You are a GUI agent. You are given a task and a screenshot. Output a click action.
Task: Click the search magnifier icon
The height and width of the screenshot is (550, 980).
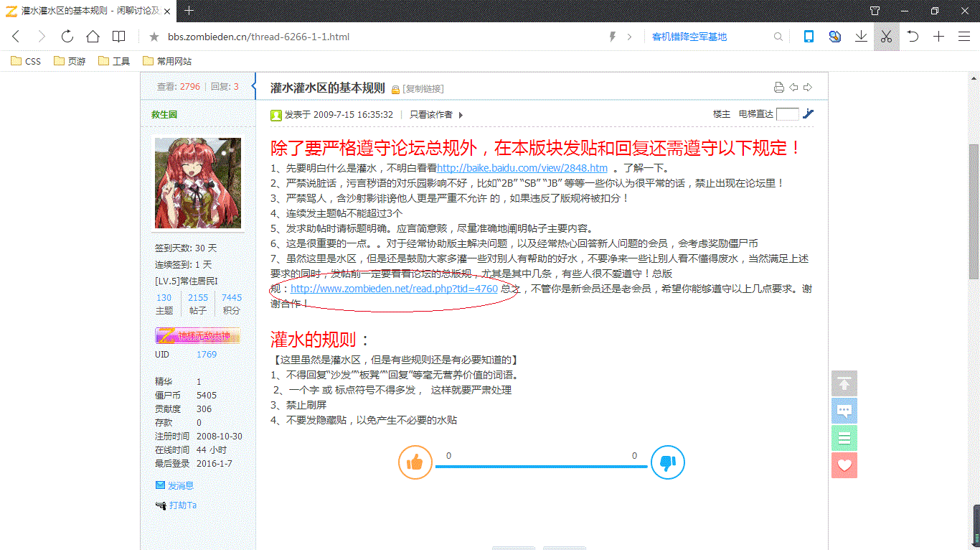tap(778, 37)
